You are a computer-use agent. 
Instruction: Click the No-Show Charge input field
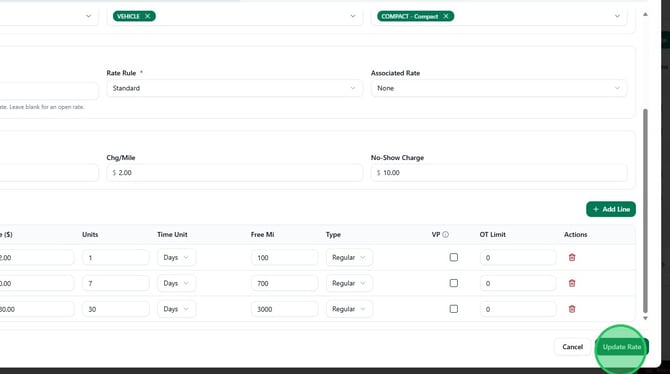pyautogui.click(x=499, y=173)
